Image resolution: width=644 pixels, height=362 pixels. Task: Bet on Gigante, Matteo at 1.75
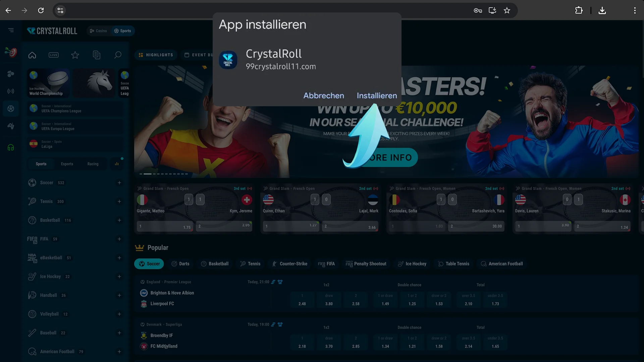[165, 227]
